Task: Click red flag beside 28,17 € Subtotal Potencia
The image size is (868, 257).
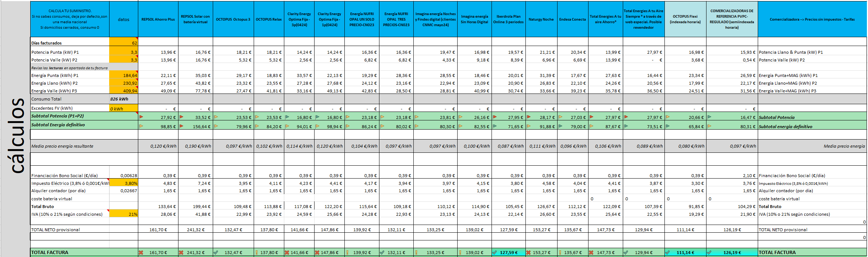Action: point(529,117)
